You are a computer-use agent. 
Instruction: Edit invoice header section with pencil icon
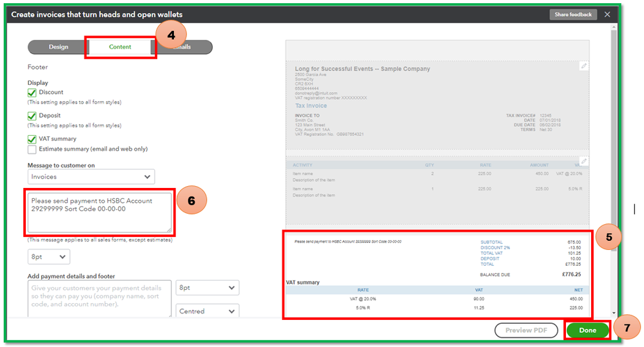[583, 66]
